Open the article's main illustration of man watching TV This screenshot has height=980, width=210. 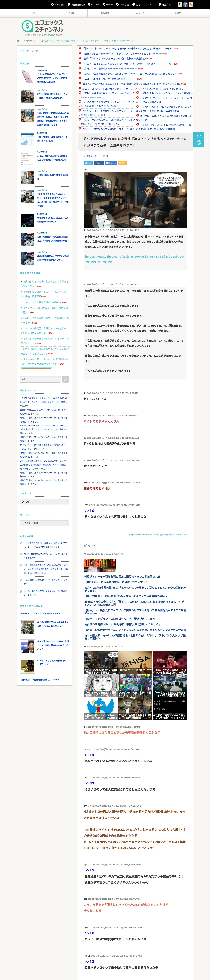coord(135,200)
